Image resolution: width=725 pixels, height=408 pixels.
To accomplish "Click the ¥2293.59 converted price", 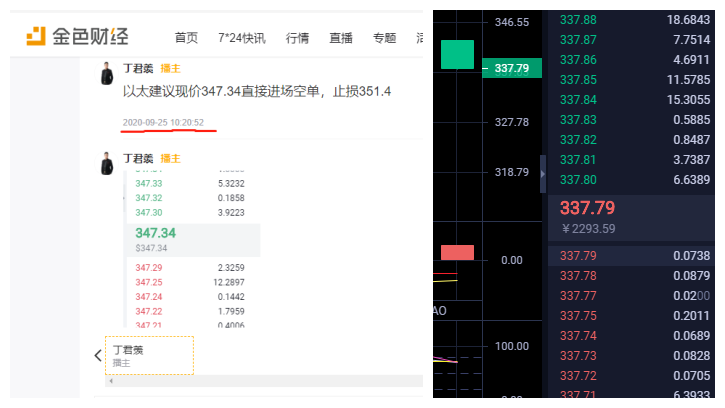I will pos(588,229).
